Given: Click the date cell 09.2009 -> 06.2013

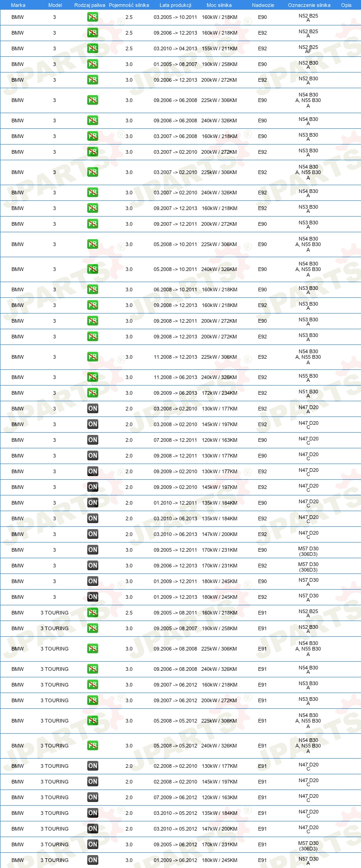Looking at the screenshot, I should [x=175, y=393].
